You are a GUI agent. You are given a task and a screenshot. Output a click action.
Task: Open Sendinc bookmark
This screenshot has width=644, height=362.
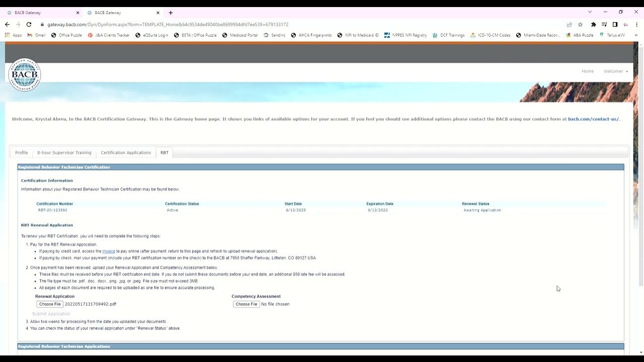pos(274,35)
